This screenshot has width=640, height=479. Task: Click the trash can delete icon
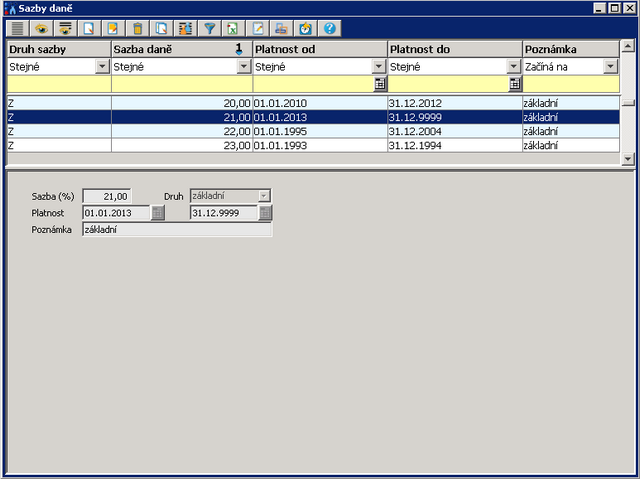point(138,29)
